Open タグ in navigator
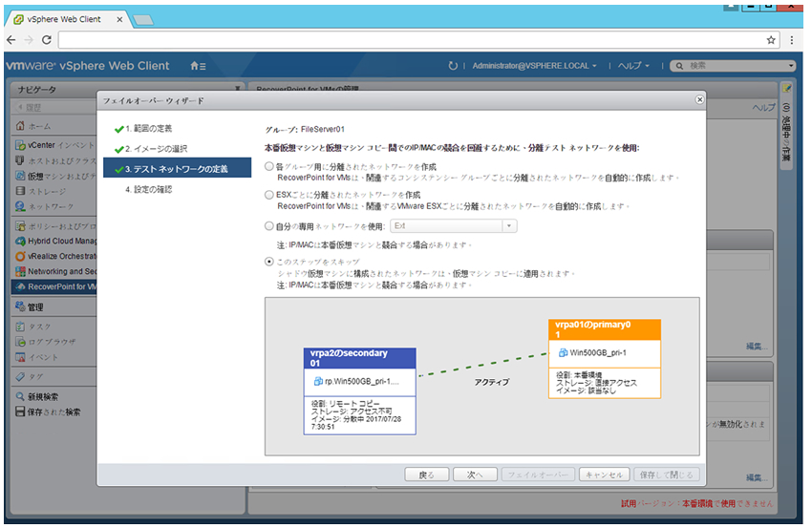The width and height of the screenshot is (812, 528). click(x=30, y=376)
